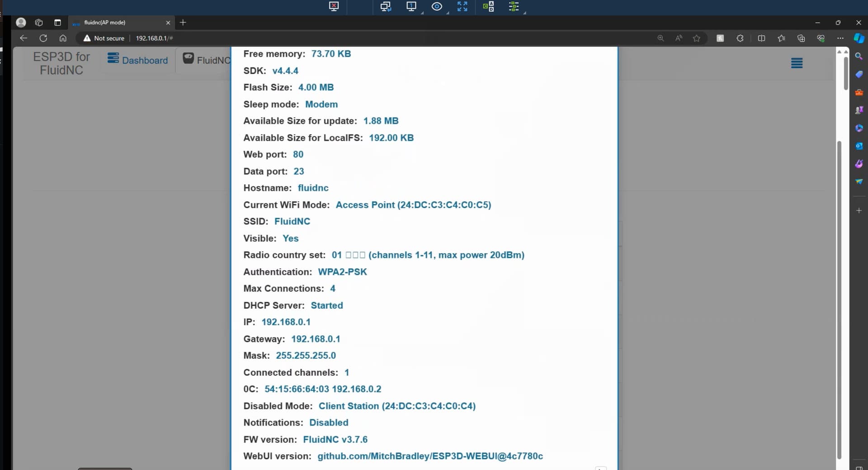Click the DHCP Server value Started

327,305
